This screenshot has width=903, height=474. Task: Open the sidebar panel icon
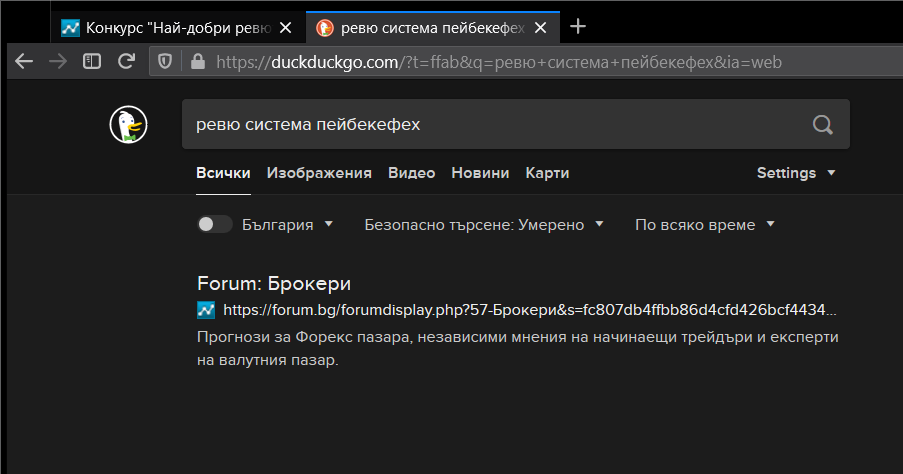click(92, 61)
